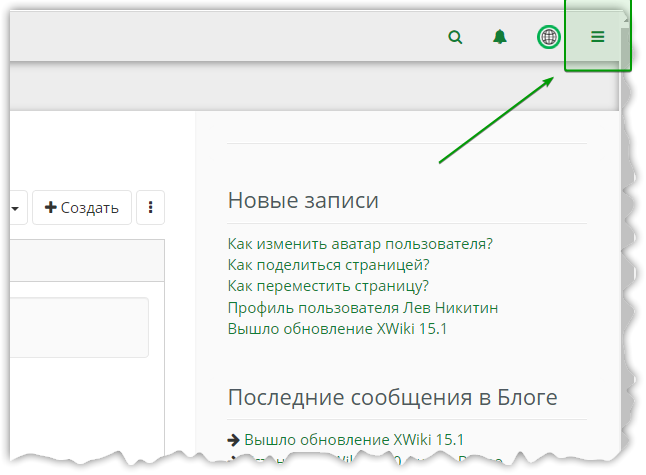Screen dimensions: 646x475
Task: Open 'Как поделиться страницей?' link
Action: pos(328,264)
